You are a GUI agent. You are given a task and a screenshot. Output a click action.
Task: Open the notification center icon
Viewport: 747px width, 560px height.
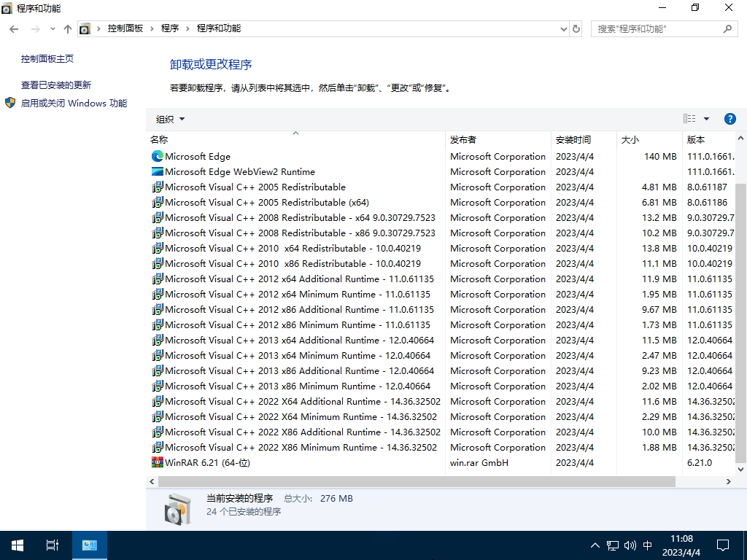point(723,545)
